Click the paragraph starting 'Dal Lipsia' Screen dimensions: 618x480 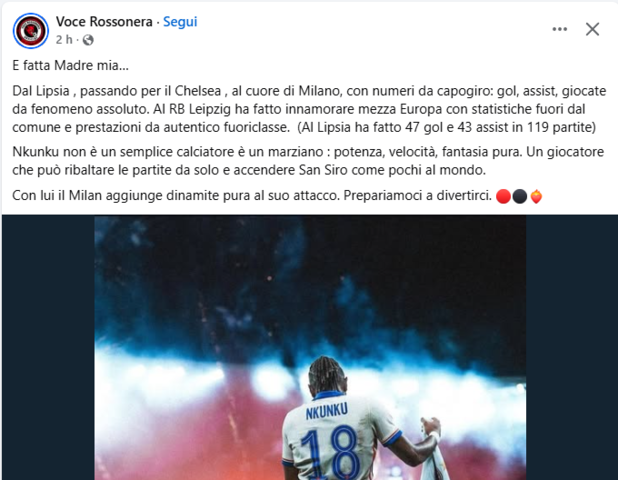click(x=309, y=109)
